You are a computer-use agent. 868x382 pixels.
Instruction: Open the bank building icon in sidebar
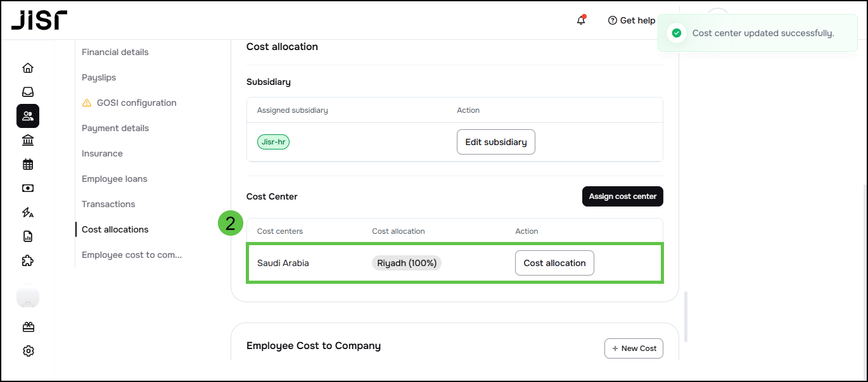(x=28, y=140)
